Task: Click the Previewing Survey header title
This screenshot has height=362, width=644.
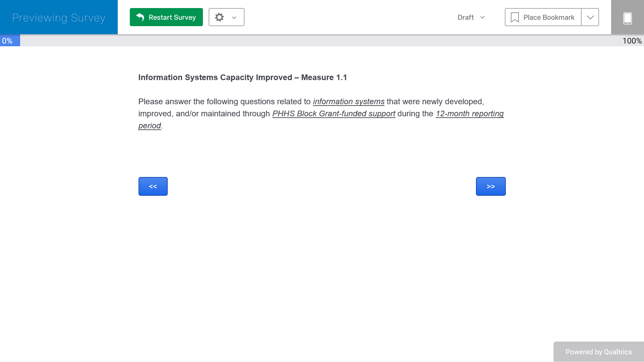Action: click(x=59, y=17)
